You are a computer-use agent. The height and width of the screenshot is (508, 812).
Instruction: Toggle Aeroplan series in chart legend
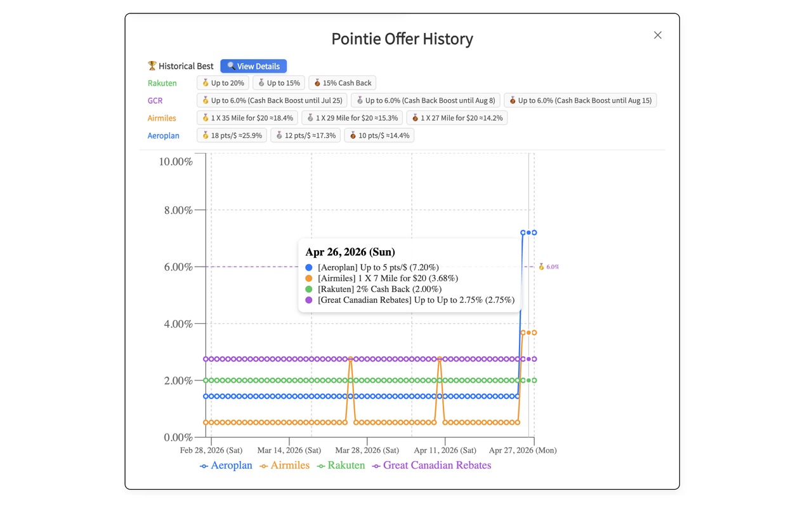(226, 465)
